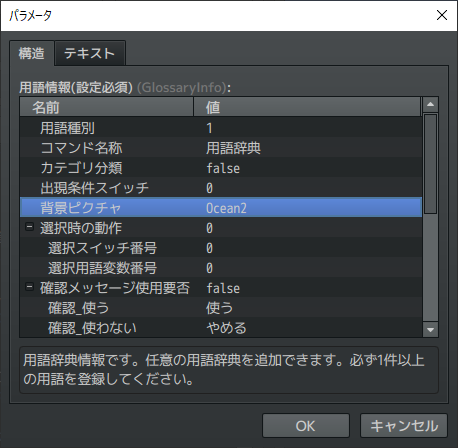Select the 背景ピクチャ row
Image resolution: width=458 pixels, height=448 pixels.
coord(221,208)
